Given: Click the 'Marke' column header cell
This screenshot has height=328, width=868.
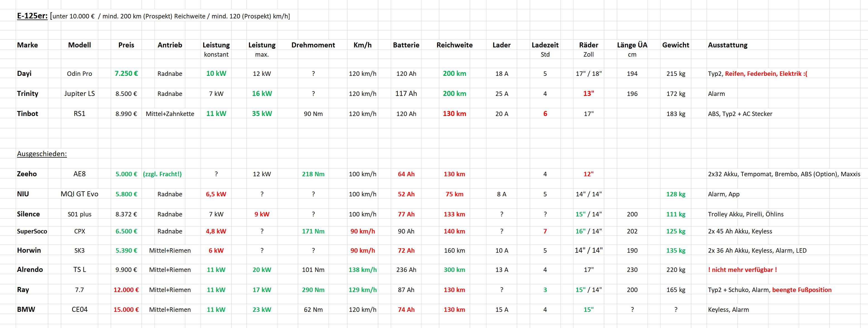Looking at the screenshot, I should tap(27, 45).
